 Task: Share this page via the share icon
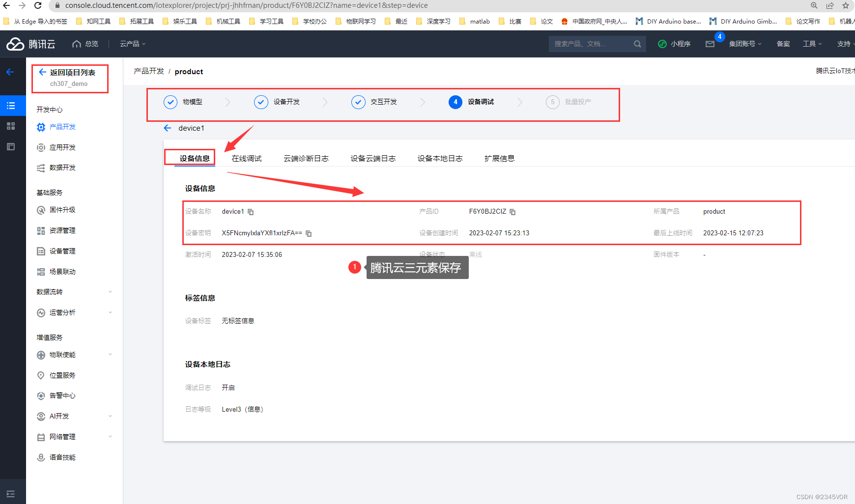click(830, 5)
